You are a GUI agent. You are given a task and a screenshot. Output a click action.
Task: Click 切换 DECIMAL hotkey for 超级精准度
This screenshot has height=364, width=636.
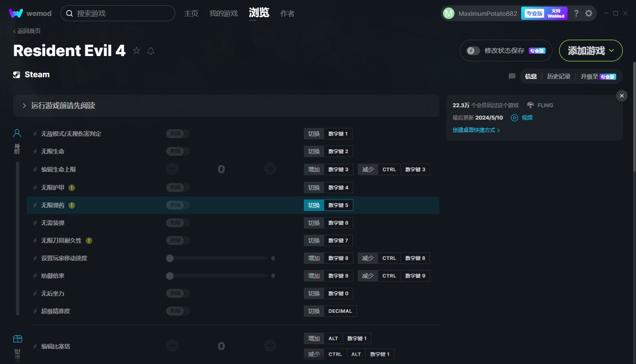pyautogui.click(x=330, y=311)
